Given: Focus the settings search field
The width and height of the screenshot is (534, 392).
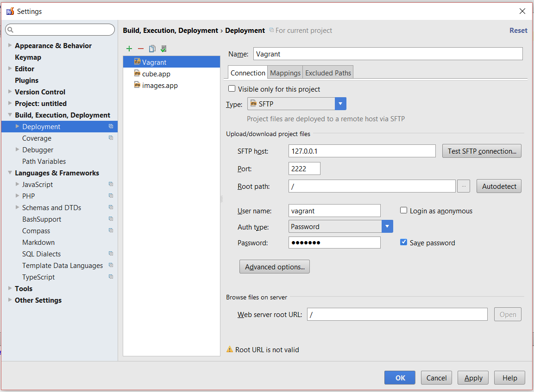Looking at the screenshot, I should [x=60, y=30].
